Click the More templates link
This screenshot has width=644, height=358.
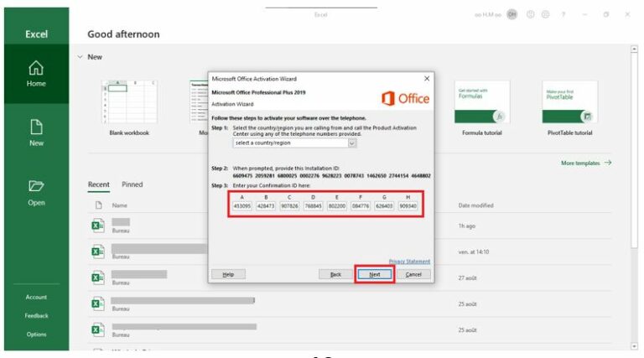[x=586, y=163]
